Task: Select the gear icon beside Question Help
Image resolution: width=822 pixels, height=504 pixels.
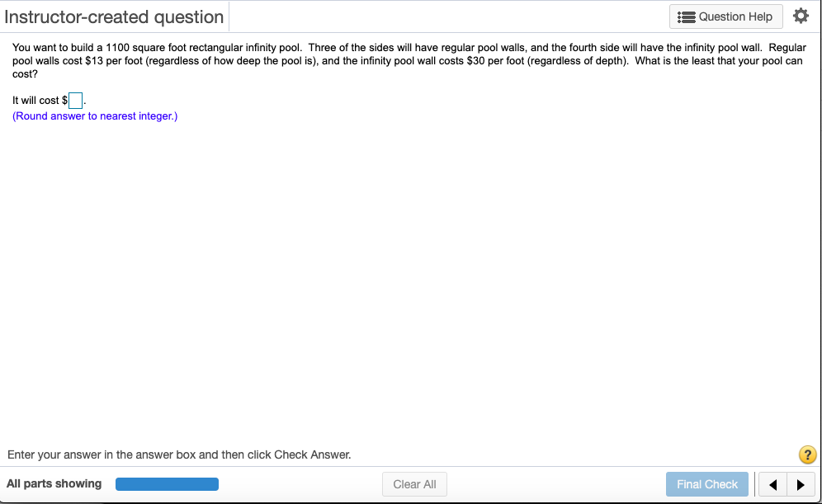Action: tap(801, 16)
